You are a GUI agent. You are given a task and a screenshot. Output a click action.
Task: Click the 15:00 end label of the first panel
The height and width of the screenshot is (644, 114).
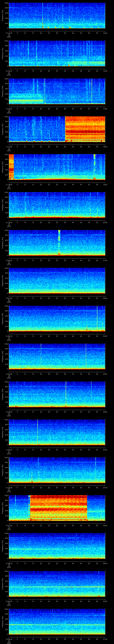pos(105,33)
